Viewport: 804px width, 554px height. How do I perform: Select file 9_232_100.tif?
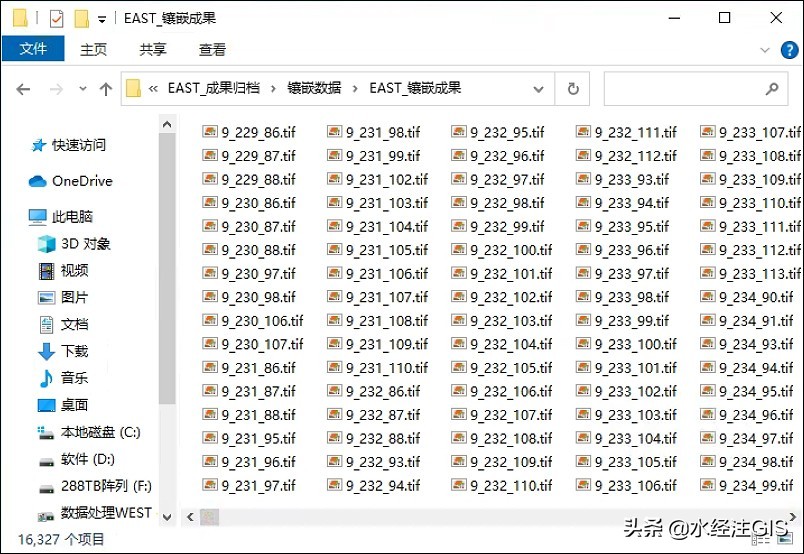click(x=502, y=250)
